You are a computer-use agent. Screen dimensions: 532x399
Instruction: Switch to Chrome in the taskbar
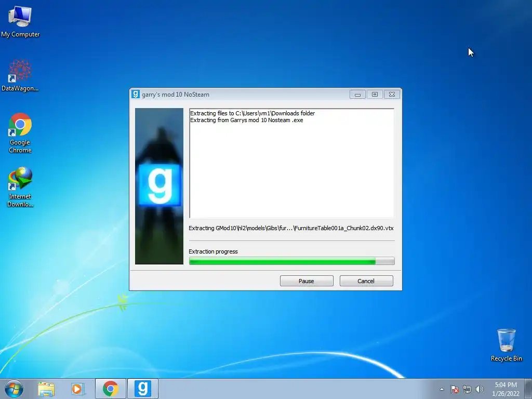coord(111,389)
